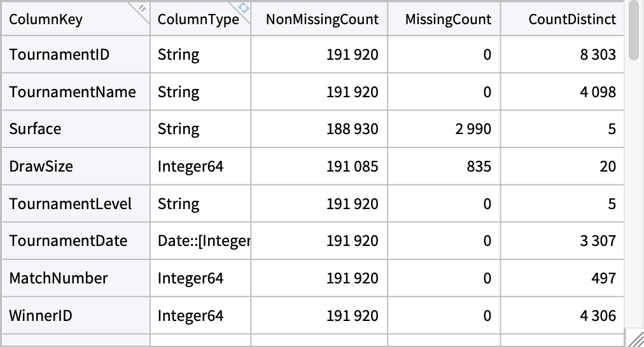This screenshot has height=347, width=644.
Task: Select the TournamentID row key
Action: point(59,55)
